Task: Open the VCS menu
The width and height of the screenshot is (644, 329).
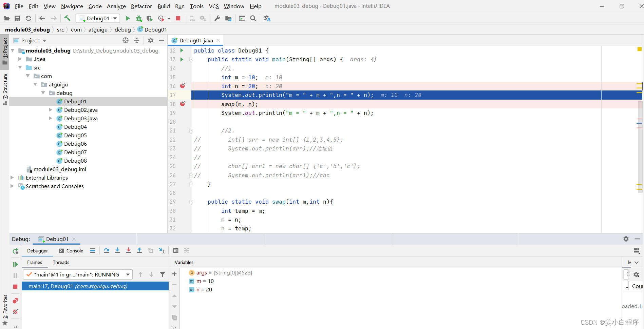Action: (214, 6)
